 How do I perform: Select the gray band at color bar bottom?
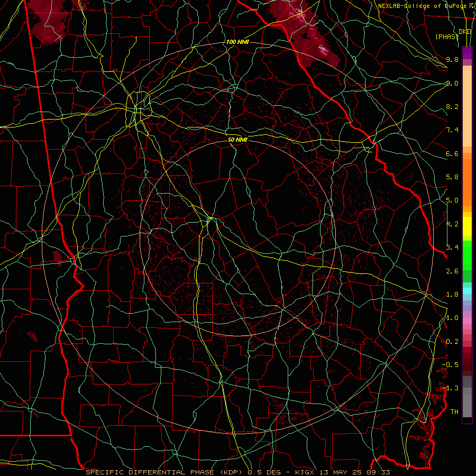(x=467, y=397)
